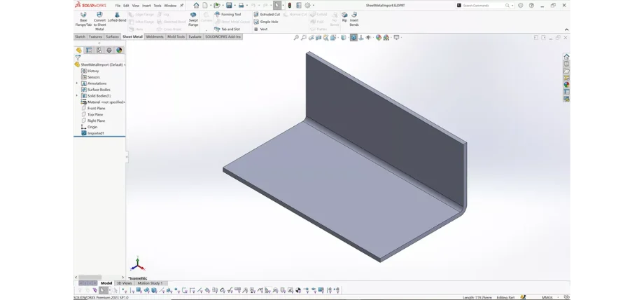
Task: Click the Zoom to Fit icon
Action: click(x=296, y=37)
